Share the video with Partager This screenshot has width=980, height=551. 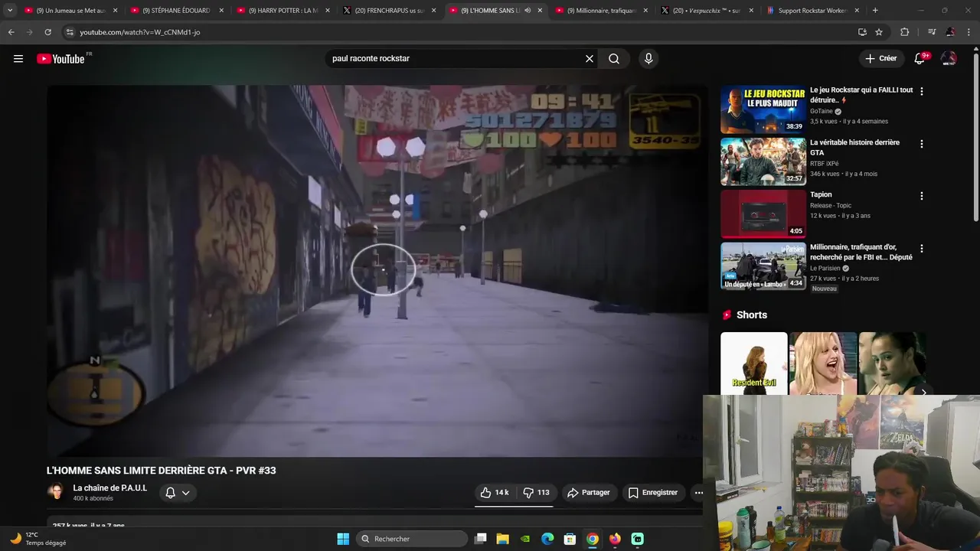[588, 493]
